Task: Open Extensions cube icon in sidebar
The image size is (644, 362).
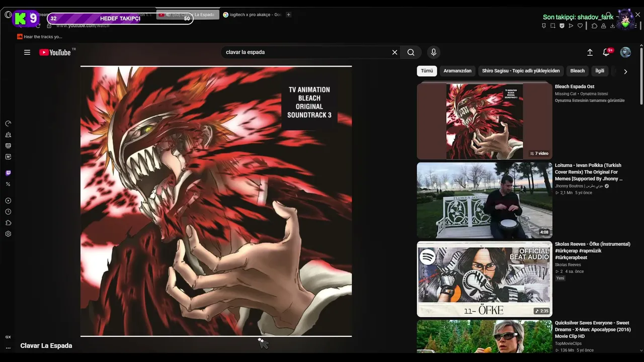Action: click(x=8, y=223)
